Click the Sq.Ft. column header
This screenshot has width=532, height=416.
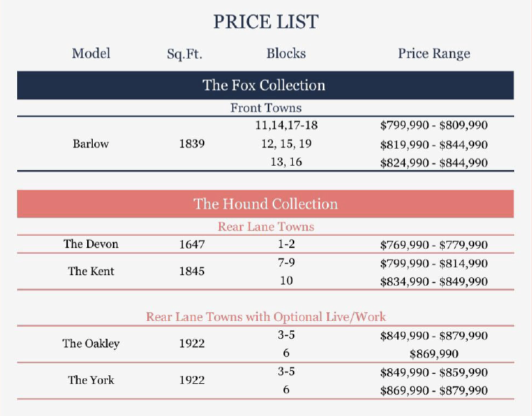(x=184, y=54)
